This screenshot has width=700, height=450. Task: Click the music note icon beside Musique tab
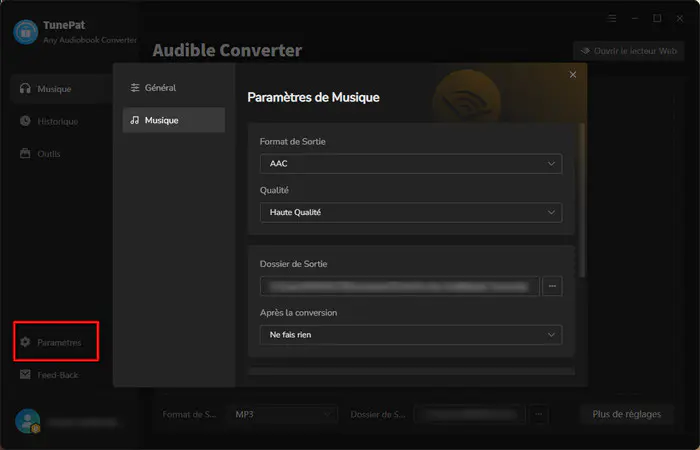tap(135, 120)
